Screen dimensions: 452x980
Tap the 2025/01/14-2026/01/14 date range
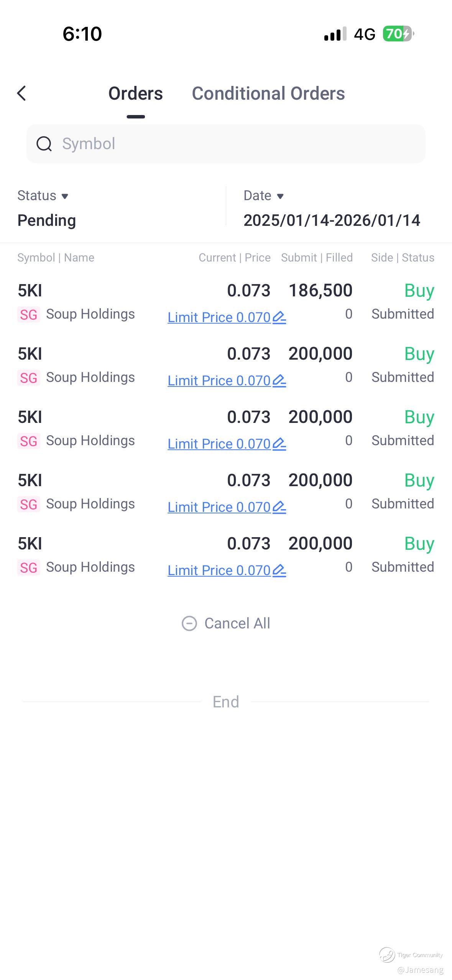332,220
